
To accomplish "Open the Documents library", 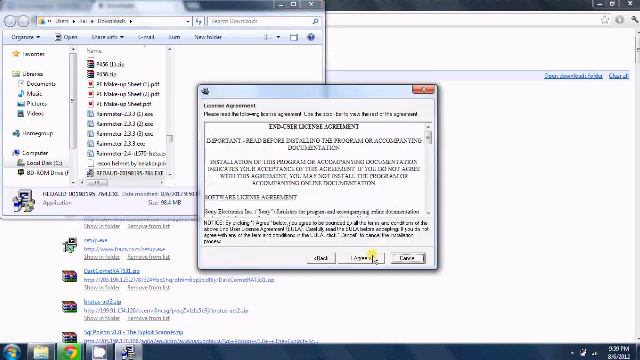I will (41, 84).
